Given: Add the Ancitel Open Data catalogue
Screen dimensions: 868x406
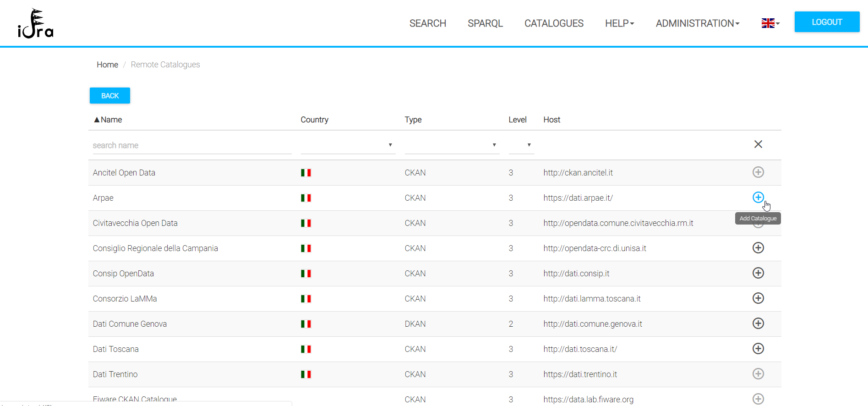Looking at the screenshot, I should [x=758, y=172].
